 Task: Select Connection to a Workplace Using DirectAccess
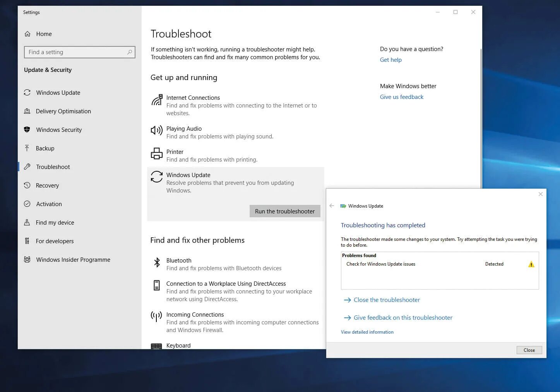coord(236,291)
